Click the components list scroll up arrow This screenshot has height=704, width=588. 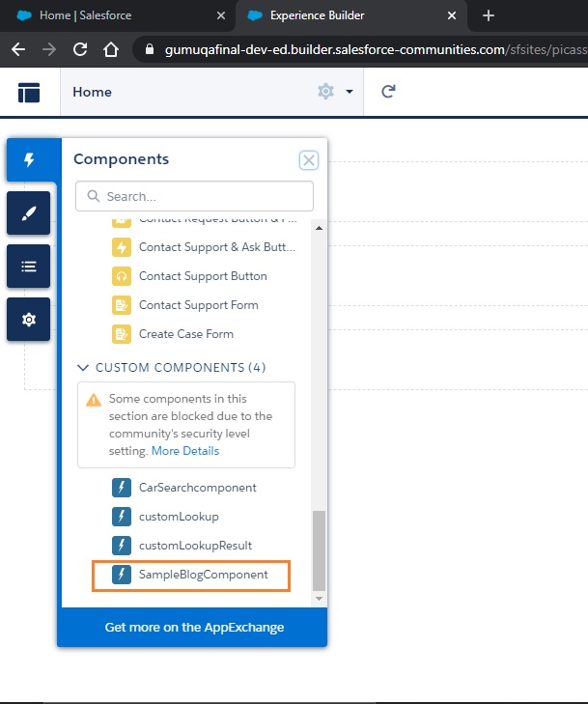[319, 228]
